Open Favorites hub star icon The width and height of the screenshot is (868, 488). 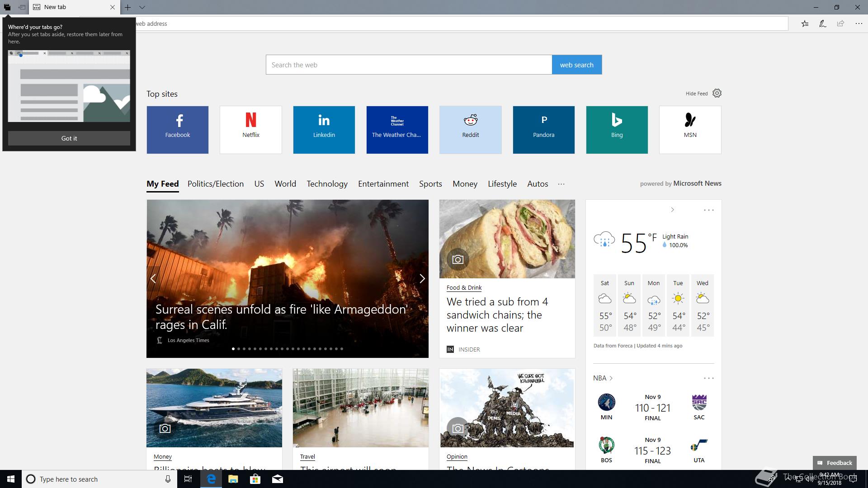coord(805,23)
